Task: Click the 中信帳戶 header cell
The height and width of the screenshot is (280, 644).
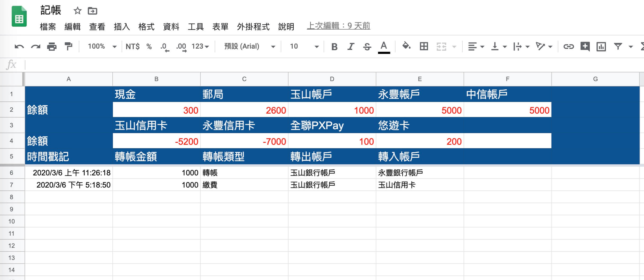Action: [x=508, y=94]
